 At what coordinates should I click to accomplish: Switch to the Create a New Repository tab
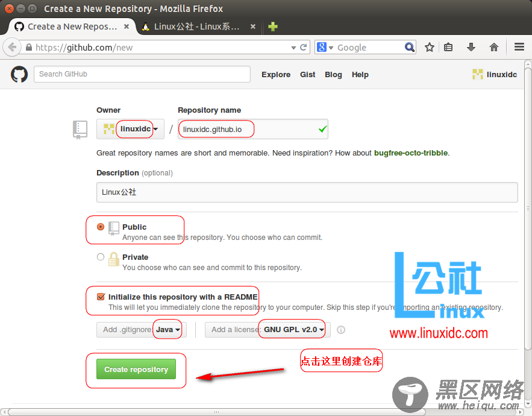[72, 27]
